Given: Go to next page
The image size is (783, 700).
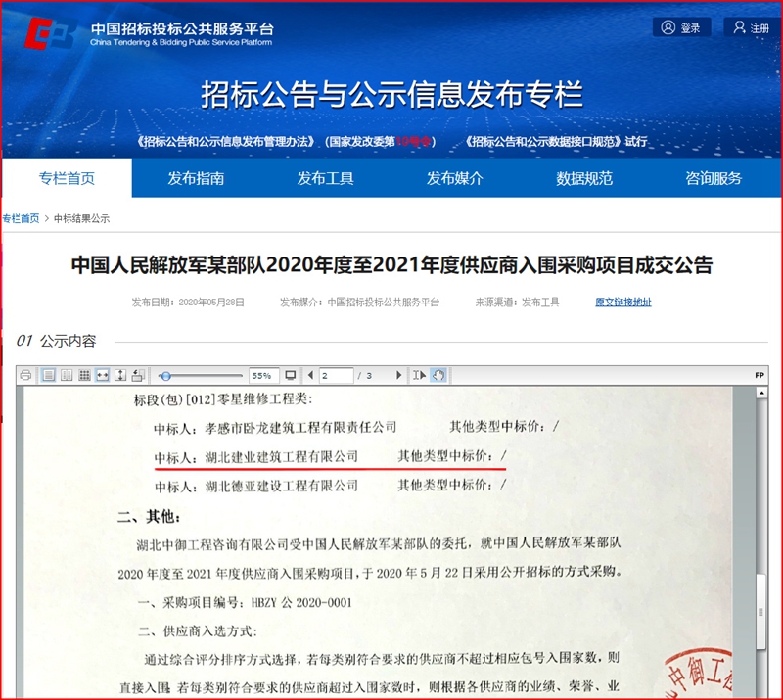Looking at the screenshot, I should pos(398,375).
